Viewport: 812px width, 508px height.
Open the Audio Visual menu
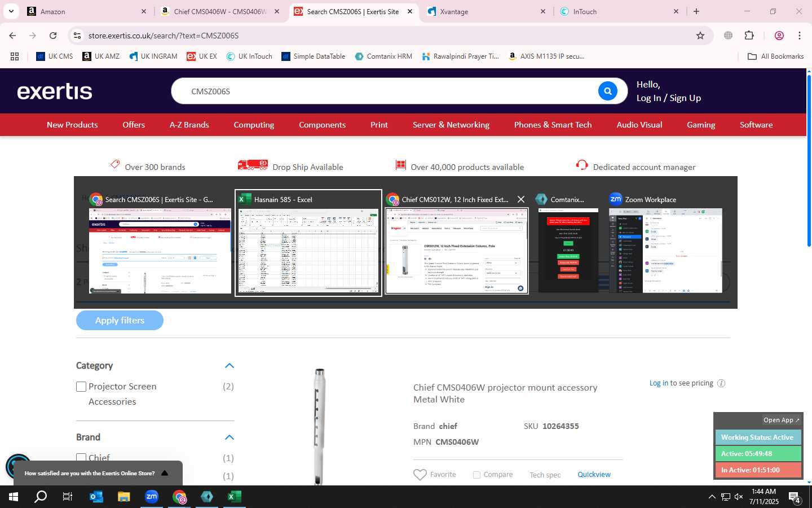639,125
